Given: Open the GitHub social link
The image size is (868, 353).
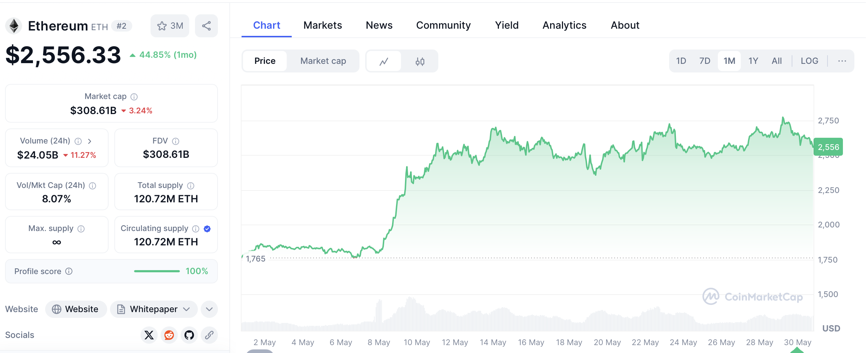Looking at the screenshot, I should point(189,335).
